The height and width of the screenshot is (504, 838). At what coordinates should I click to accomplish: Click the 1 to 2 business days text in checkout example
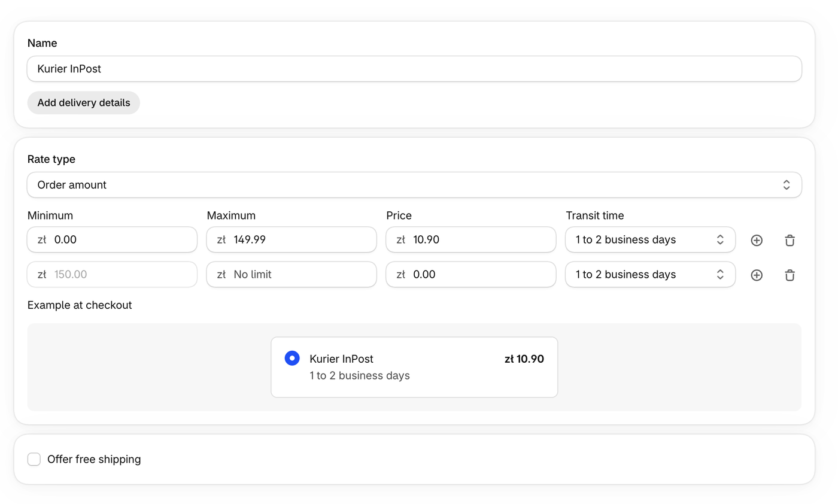pos(360,375)
